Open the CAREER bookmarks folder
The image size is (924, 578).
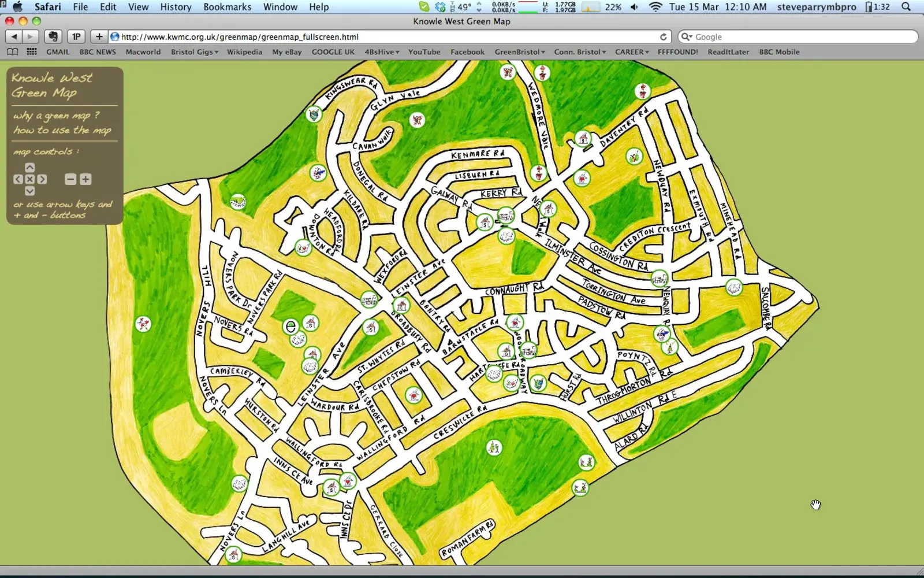click(632, 52)
